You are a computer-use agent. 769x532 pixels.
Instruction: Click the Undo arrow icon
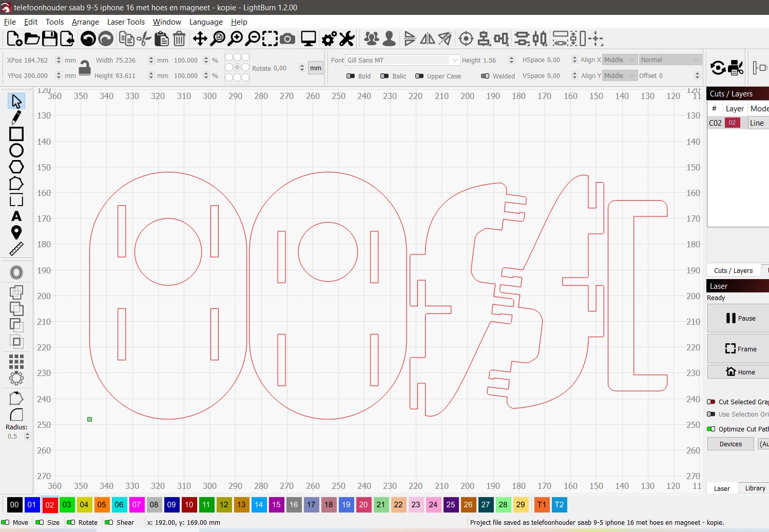88,38
